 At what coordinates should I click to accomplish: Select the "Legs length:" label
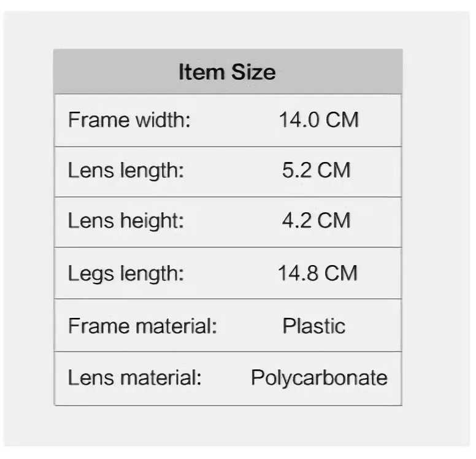coord(126,272)
